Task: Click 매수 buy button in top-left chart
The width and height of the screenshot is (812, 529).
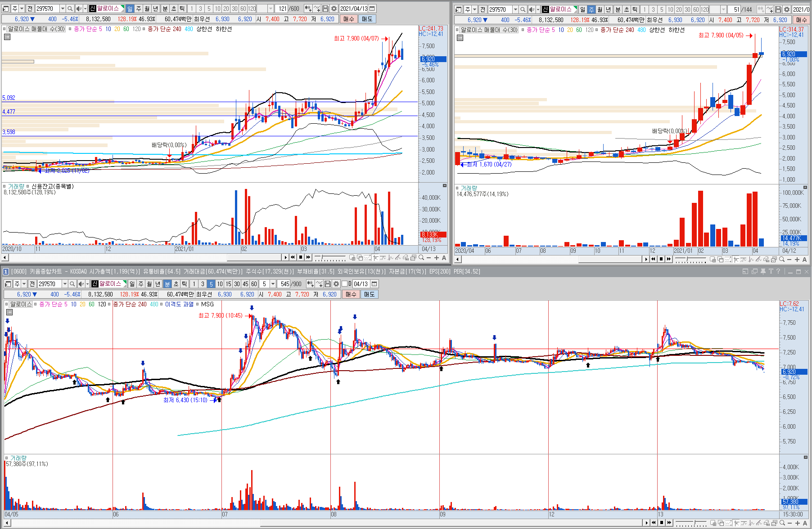Action: pyautogui.click(x=348, y=19)
